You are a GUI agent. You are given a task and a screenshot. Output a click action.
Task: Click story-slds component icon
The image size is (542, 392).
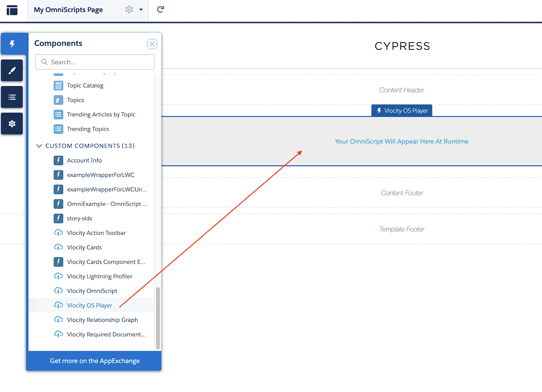tap(58, 219)
